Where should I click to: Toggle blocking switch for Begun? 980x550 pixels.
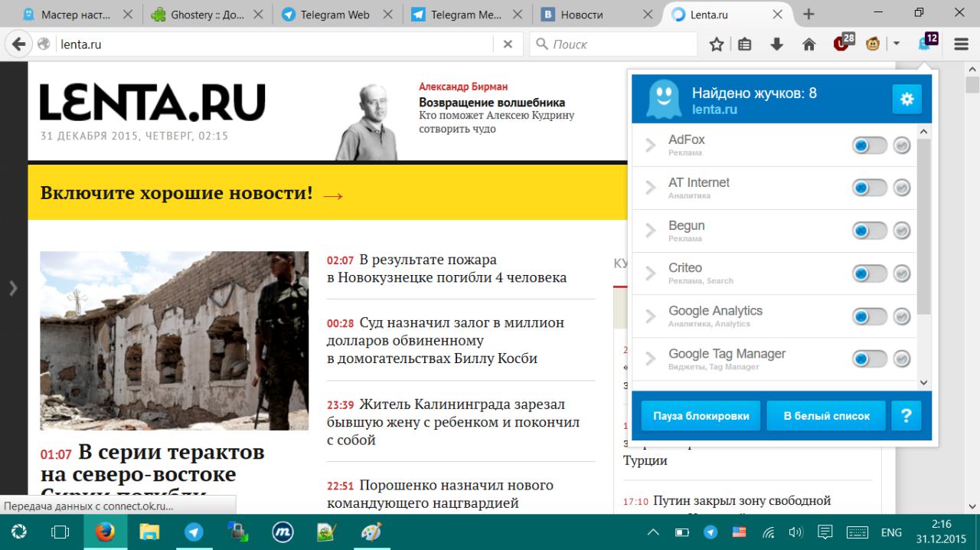(870, 231)
